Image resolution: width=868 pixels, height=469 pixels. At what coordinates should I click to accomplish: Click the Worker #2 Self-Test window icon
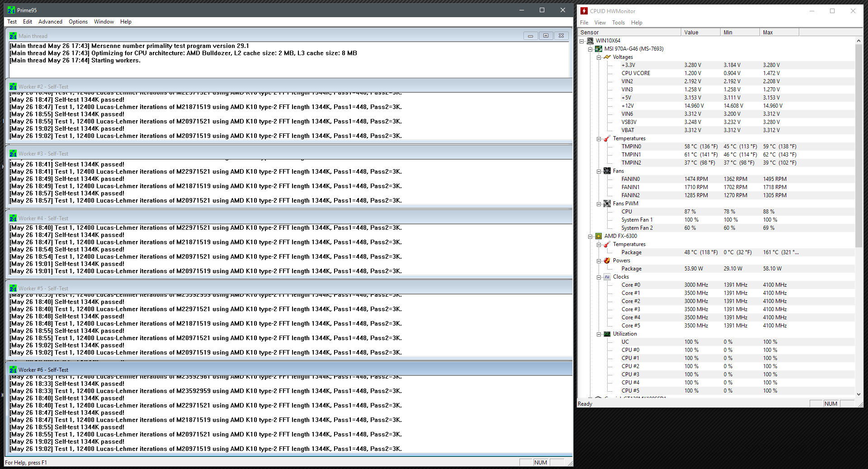(x=13, y=87)
